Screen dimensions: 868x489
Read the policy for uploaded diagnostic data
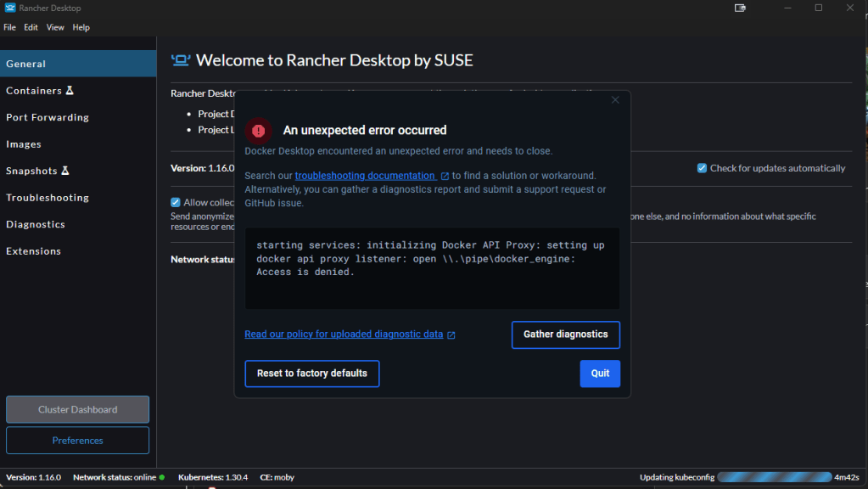(x=344, y=334)
